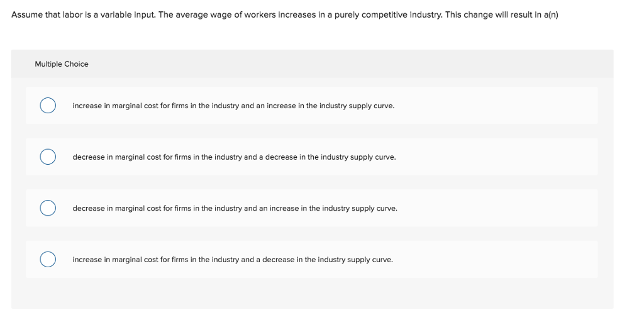Click answer text 'decrease in marginal cost... increase in supply'
644x332 pixels.
(x=235, y=208)
